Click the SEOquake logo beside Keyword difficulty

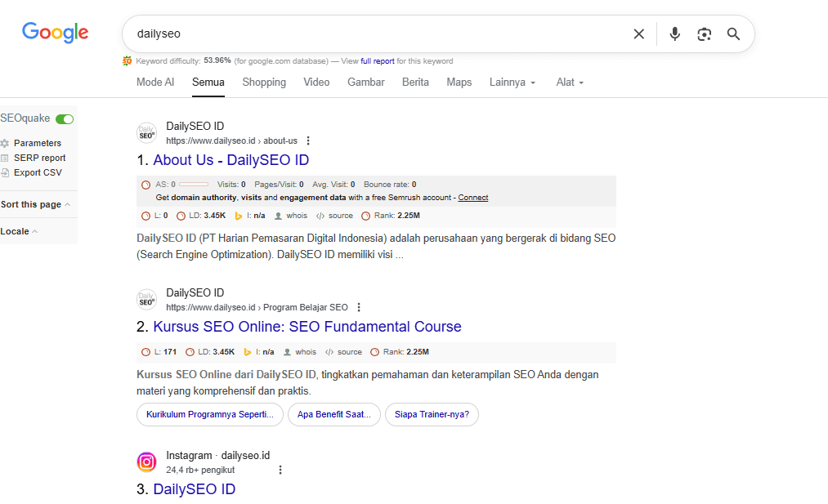coord(128,60)
